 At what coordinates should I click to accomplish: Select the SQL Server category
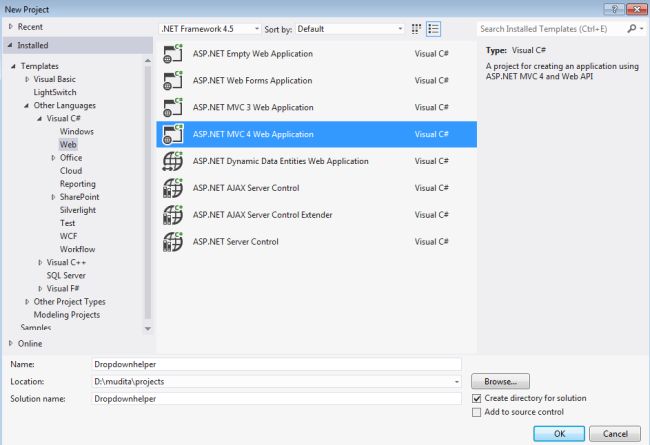(x=66, y=275)
